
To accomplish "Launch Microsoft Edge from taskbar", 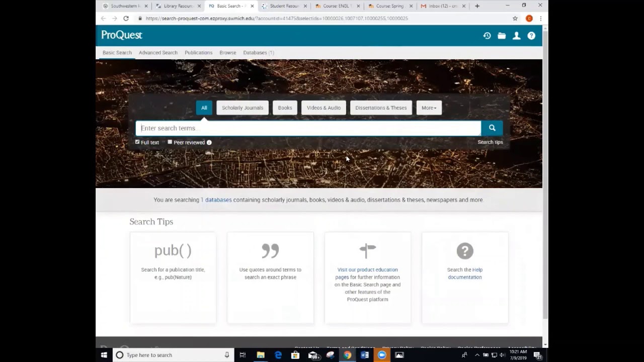I will point(278,355).
